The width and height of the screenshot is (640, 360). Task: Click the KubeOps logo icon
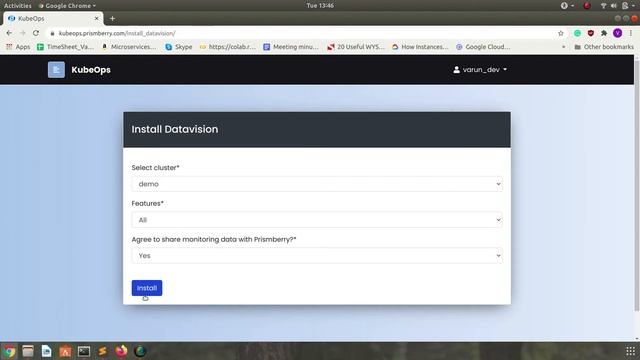point(56,70)
